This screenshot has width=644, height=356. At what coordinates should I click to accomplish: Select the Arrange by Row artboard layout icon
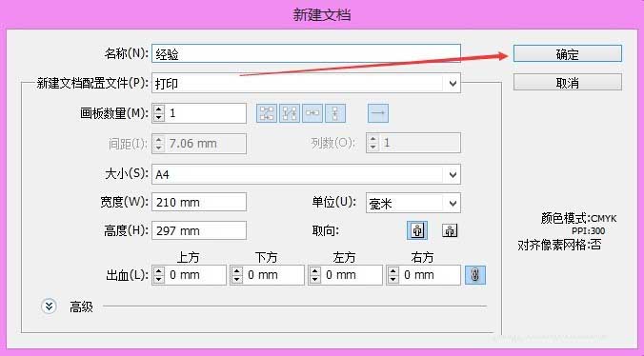click(x=312, y=112)
